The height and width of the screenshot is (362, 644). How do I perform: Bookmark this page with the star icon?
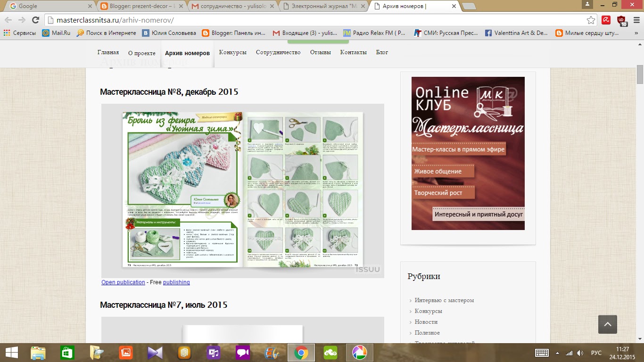click(591, 20)
